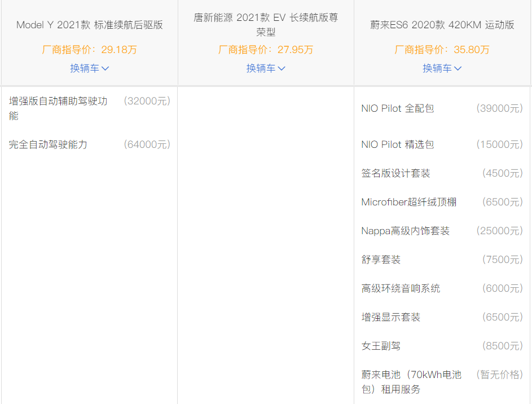Select Microfiber超纤绒顶棚 option
Screen dimensions: 532x404
[x=409, y=202]
